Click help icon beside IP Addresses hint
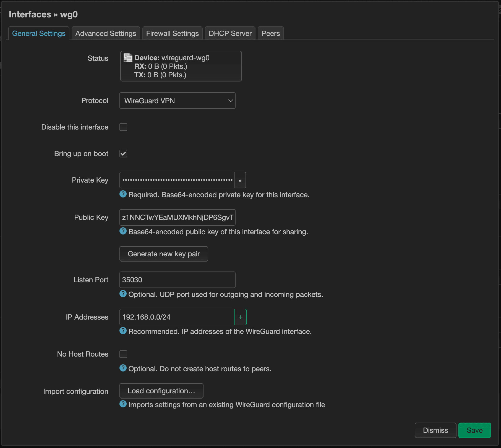Viewport: 501px width, 448px height. click(123, 331)
